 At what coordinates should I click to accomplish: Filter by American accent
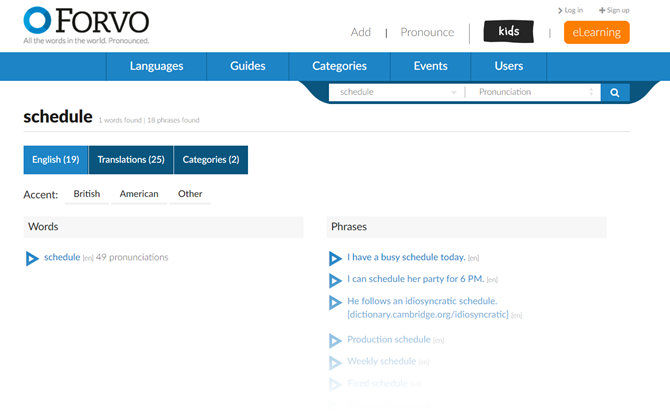click(139, 194)
